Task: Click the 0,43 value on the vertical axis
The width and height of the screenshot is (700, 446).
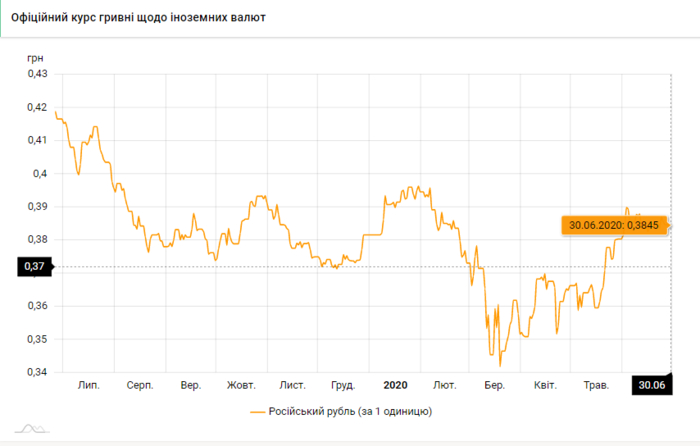Action: tap(36, 74)
